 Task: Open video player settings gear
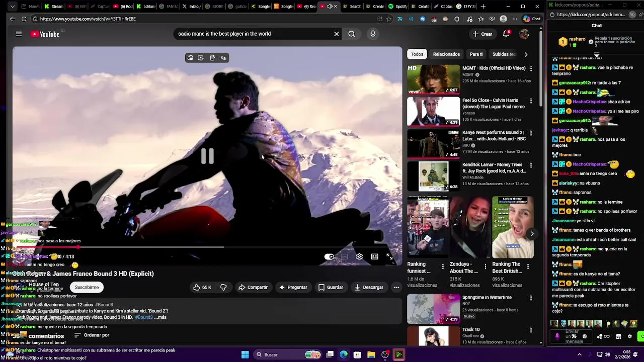pyautogui.click(x=359, y=256)
